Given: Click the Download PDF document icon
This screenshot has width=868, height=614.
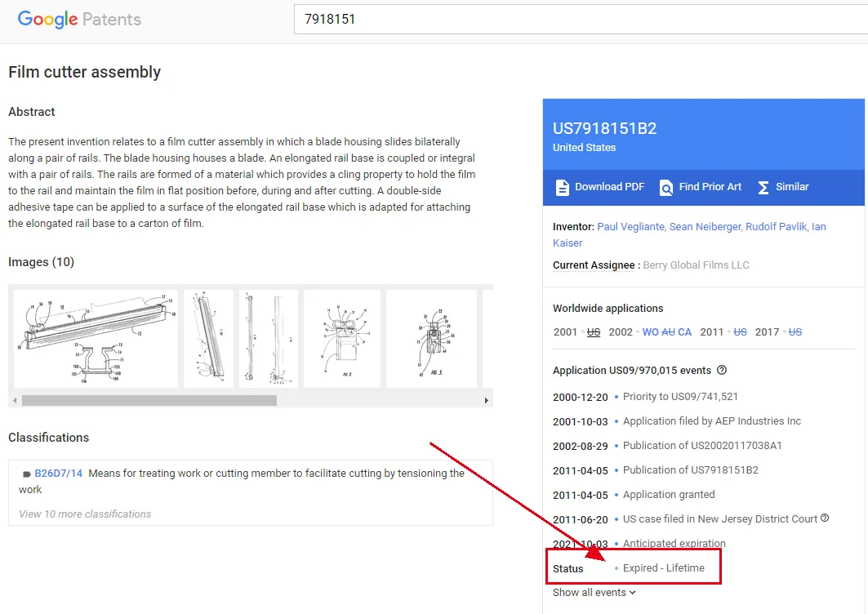Looking at the screenshot, I should click(x=562, y=188).
